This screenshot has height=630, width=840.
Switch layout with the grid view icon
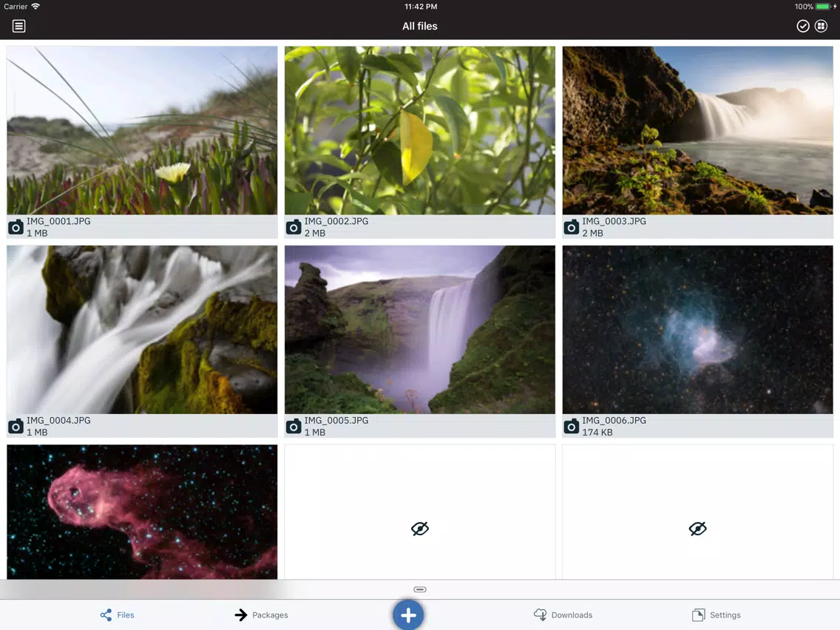[821, 27]
